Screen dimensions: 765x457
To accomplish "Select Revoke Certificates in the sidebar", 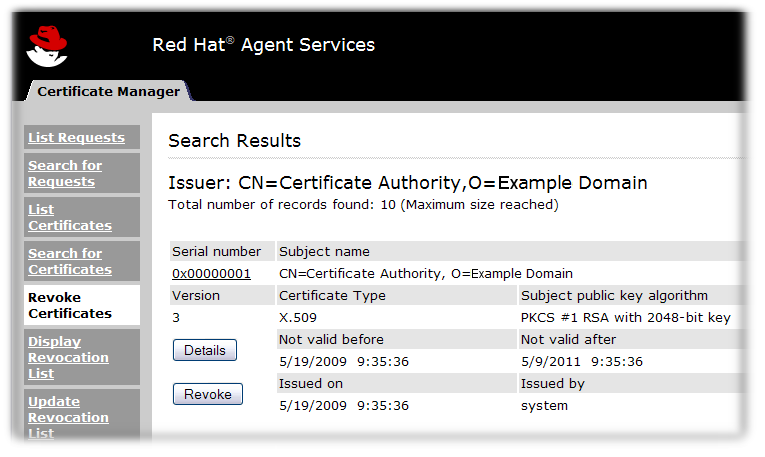I will click(69, 305).
